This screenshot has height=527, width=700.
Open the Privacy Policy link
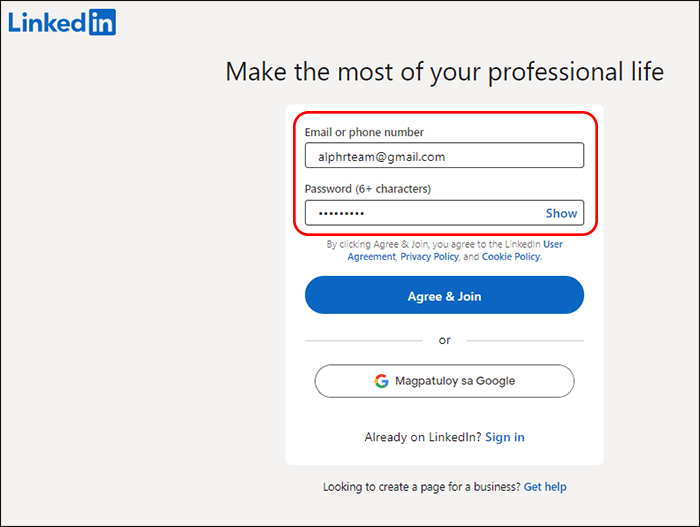coord(429,257)
